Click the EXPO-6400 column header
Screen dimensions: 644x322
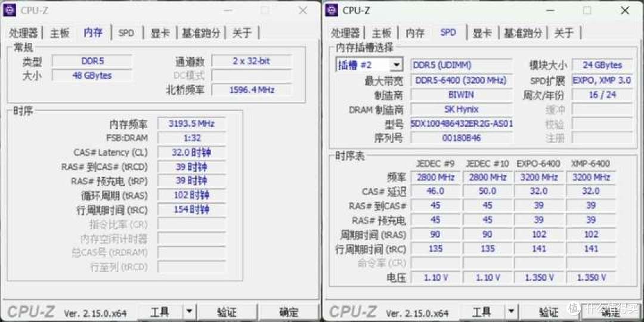538,163
